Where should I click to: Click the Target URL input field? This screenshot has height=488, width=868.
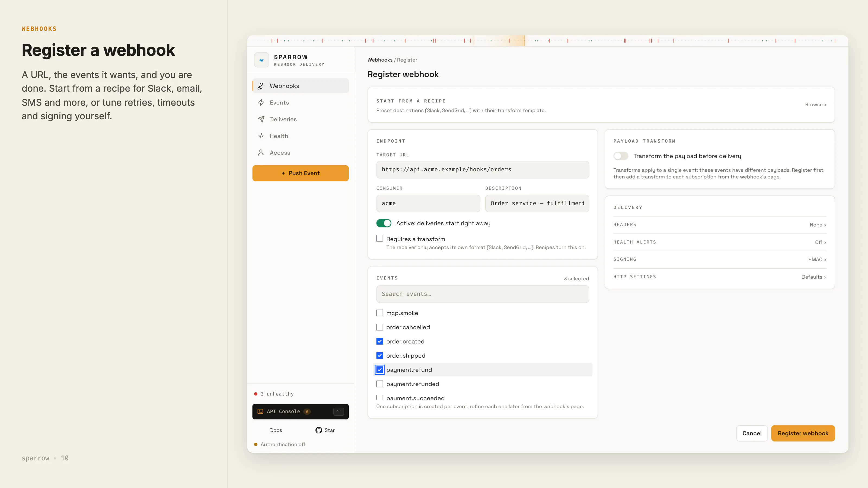click(x=483, y=169)
